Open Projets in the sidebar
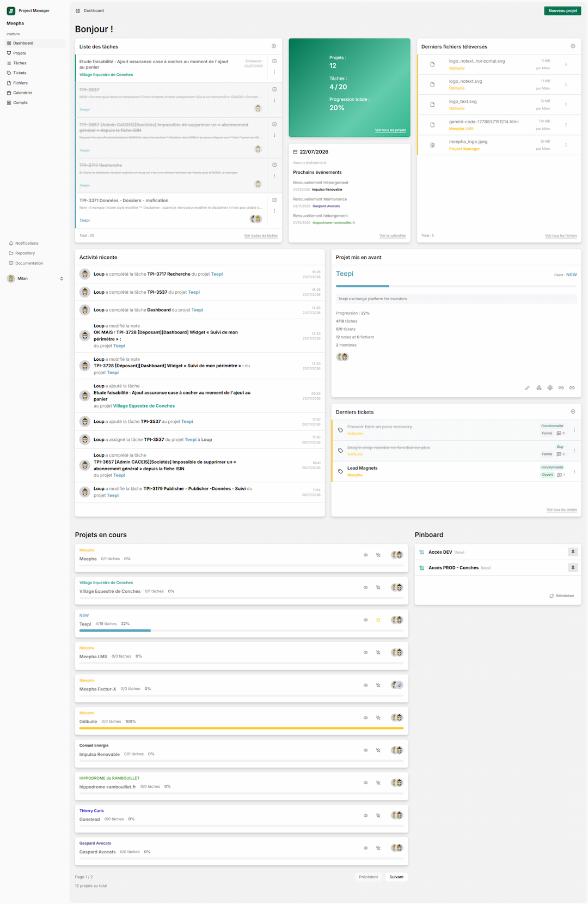Viewport: 588px width, 904px height. [35, 53]
